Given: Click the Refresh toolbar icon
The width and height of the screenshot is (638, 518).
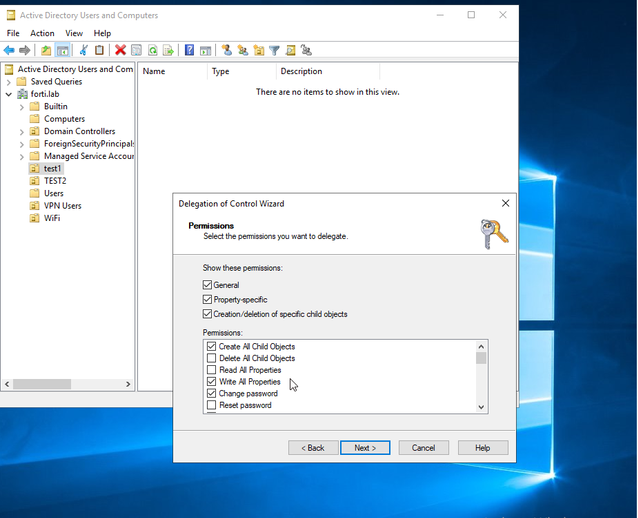Looking at the screenshot, I should pos(152,50).
